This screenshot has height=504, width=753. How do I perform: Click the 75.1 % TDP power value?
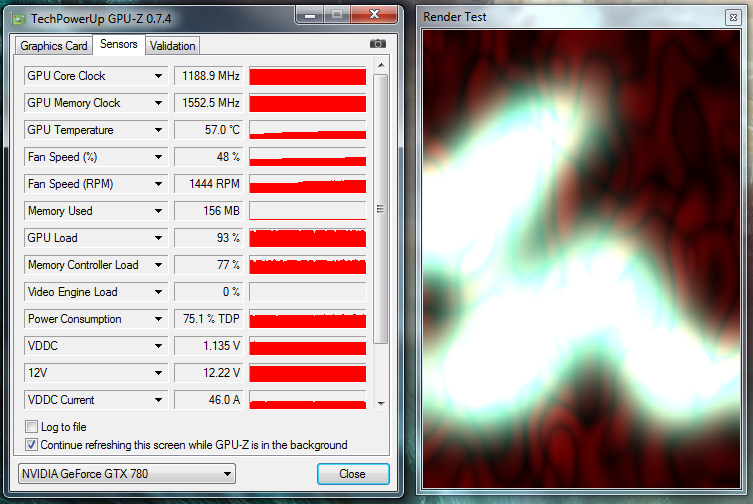coord(208,319)
